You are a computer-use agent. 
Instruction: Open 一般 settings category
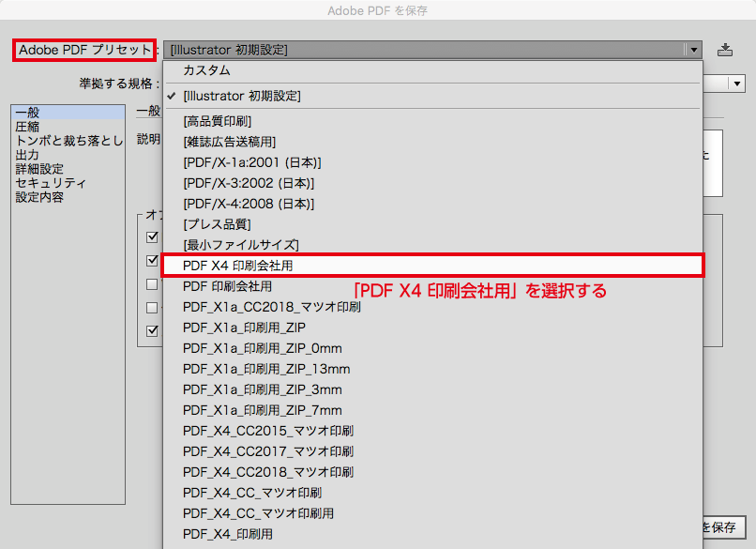[x=68, y=113]
